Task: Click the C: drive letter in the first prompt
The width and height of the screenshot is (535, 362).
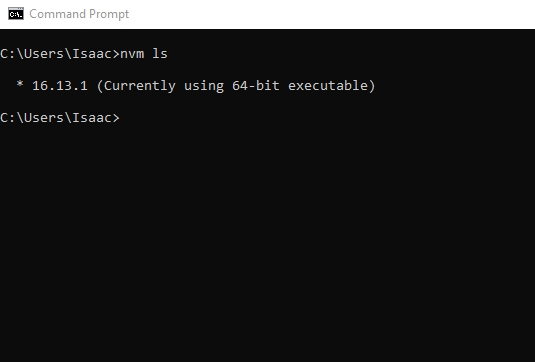Action: pyautogui.click(x=8, y=54)
